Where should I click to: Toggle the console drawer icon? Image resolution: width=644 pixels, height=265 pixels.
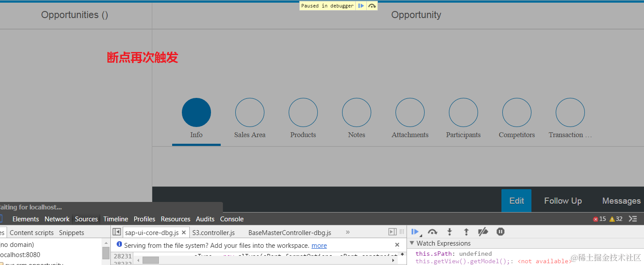coord(633,219)
